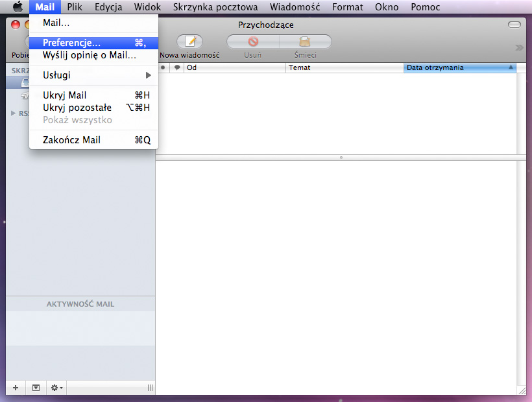Click the toolbar toggle pill button
Image resolution: width=532 pixels, height=402 pixels.
(x=514, y=25)
